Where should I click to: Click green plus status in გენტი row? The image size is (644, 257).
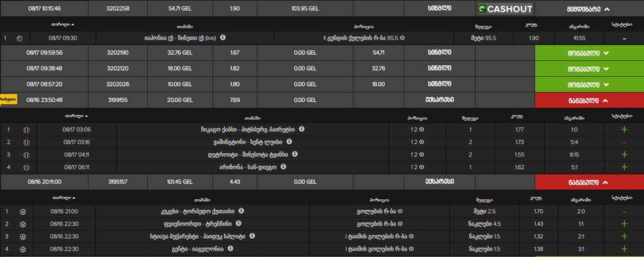pyautogui.click(x=625, y=249)
